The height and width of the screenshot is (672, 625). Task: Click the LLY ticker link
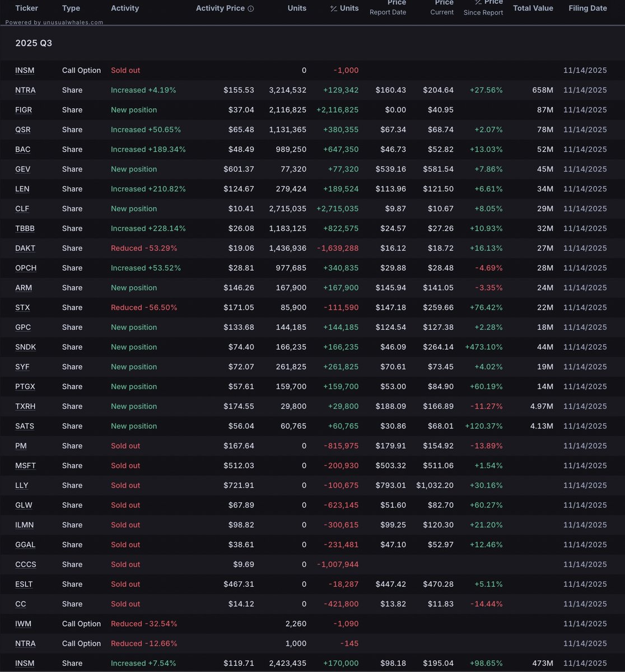pyautogui.click(x=22, y=486)
